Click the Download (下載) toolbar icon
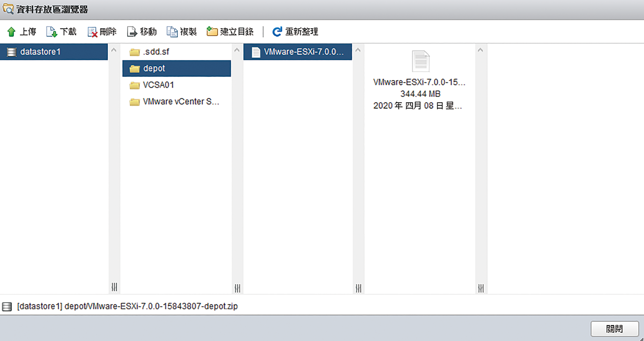The width and height of the screenshot is (644, 341). pos(52,32)
